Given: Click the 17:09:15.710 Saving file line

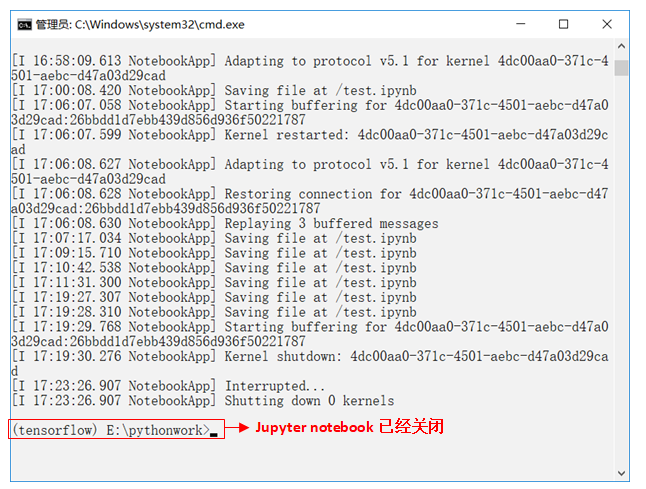Looking at the screenshot, I should pyautogui.click(x=214, y=253).
